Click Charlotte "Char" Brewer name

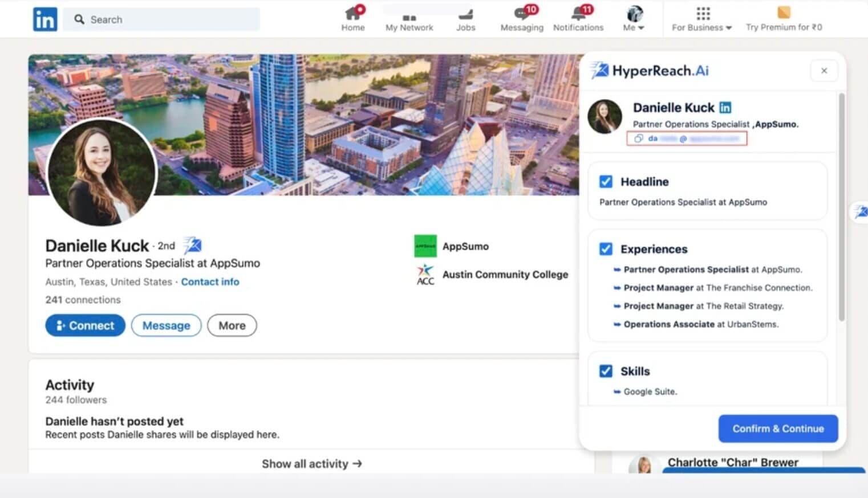pyautogui.click(x=733, y=462)
